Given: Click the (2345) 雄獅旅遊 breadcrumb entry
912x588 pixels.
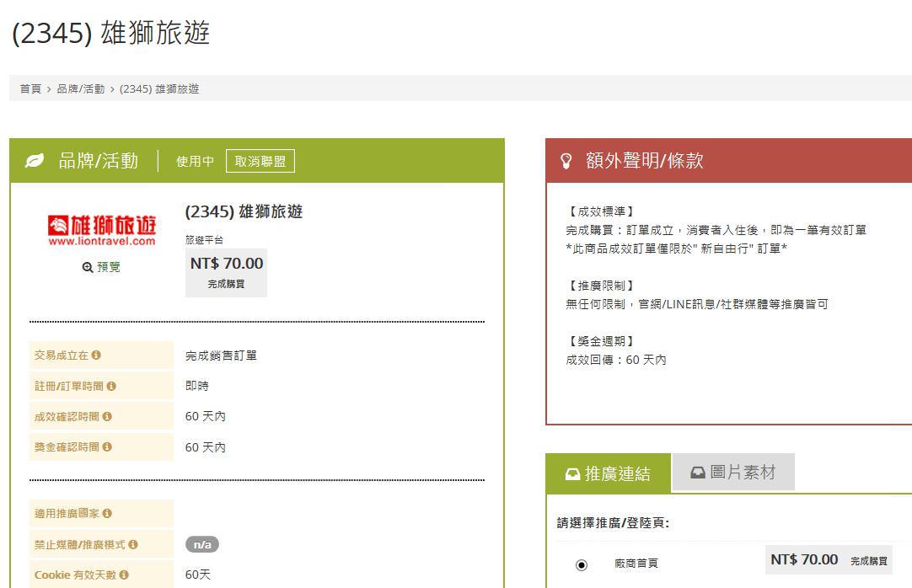Looking at the screenshot, I should pos(159,89).
